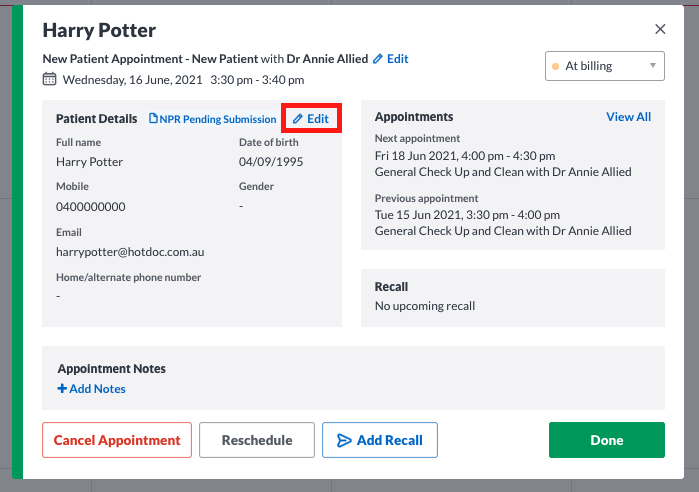
Task: Edit Patient Details
Action: click(x=311, y=119)
